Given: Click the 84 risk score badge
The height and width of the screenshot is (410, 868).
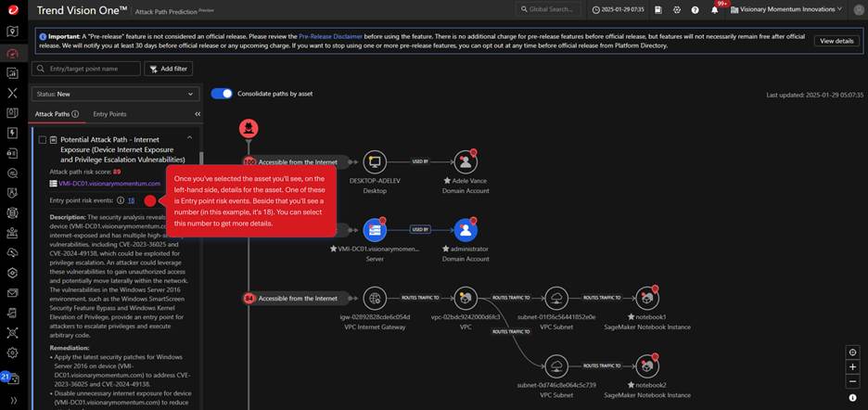Looking at the screenshot, I should click(249, 298).
